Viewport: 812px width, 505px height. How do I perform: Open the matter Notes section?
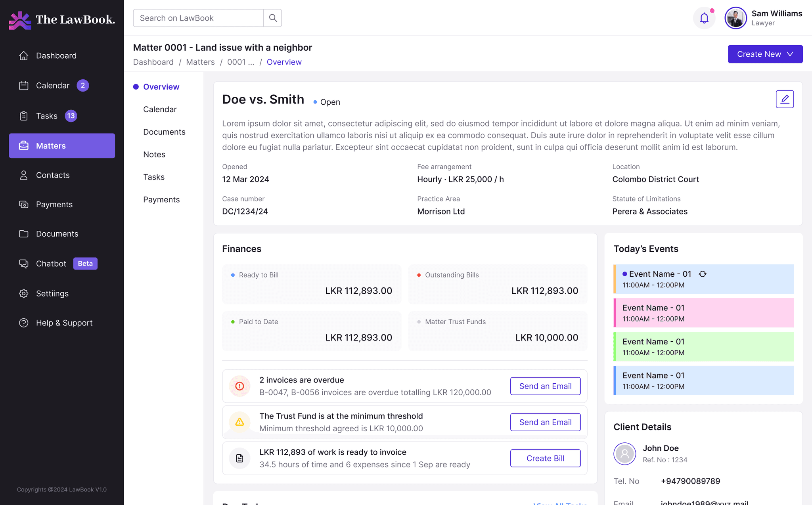[154, 155]
